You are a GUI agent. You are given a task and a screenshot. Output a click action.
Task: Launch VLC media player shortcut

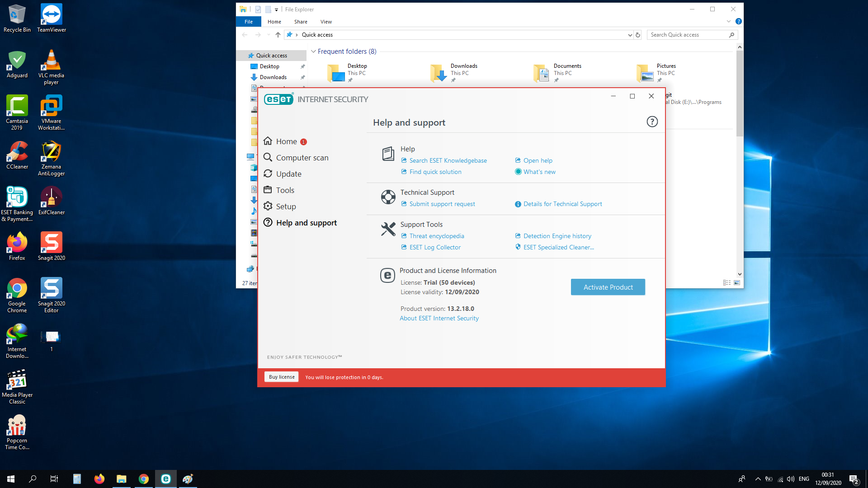click(52, 67)
